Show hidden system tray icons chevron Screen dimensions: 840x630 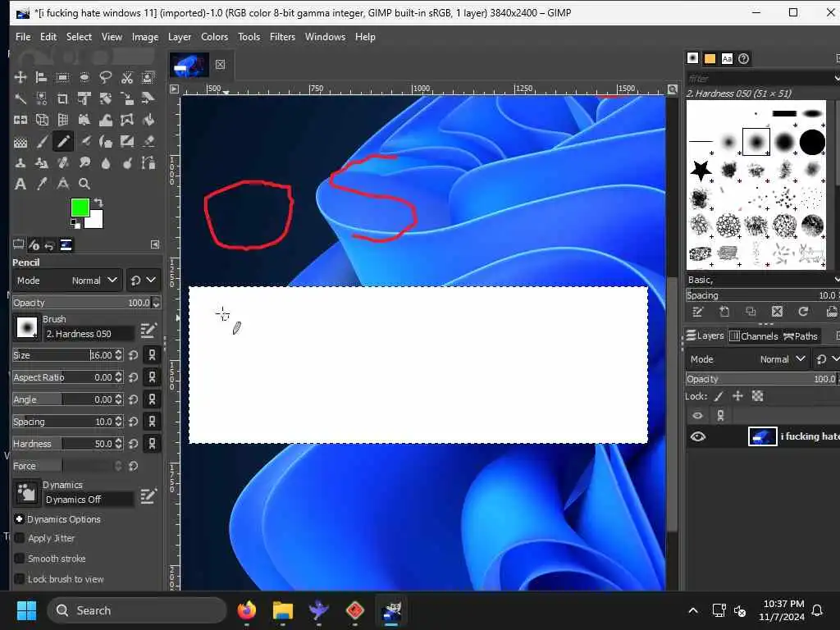tap(692, 610)
